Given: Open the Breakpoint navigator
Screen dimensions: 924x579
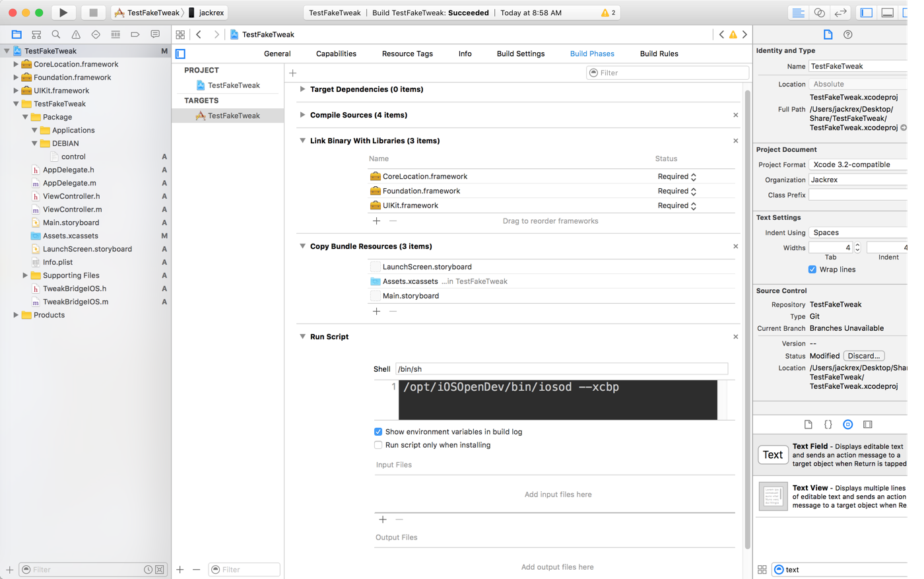Looking at the screenshot, I should (x=135, y=34).
